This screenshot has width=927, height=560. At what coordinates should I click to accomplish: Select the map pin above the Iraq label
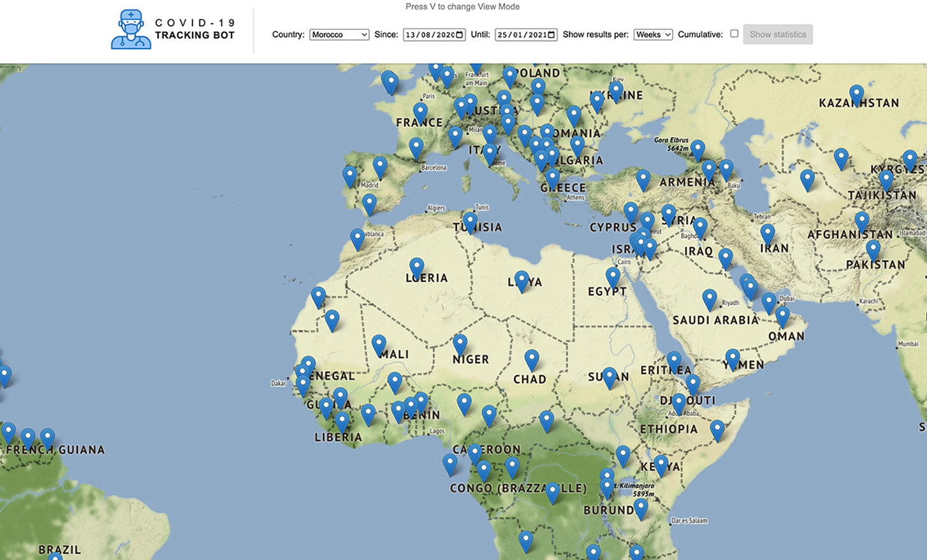(x=700, y=227)
